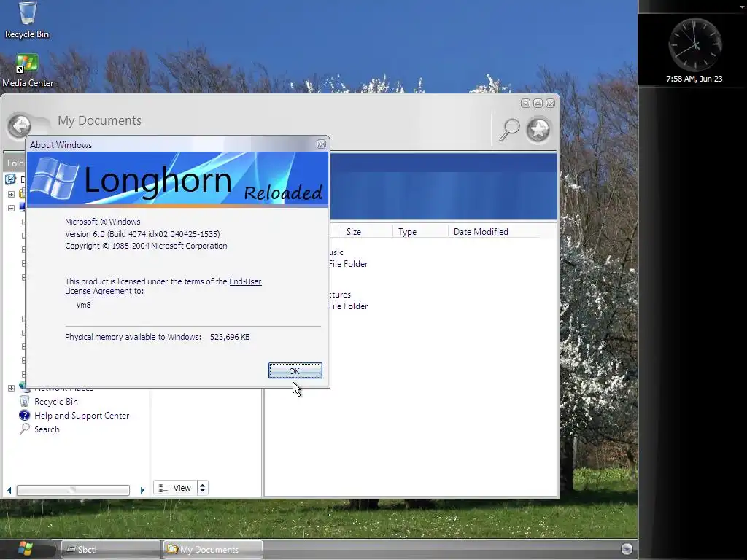Click the analog clock in the sidebar
The width and height of the screenshot is (747, 560).
(x=695, y=45)
